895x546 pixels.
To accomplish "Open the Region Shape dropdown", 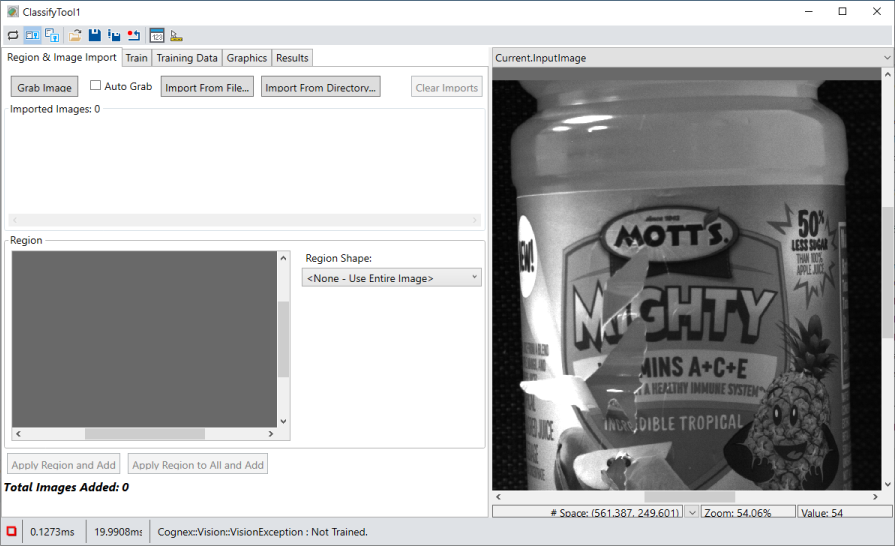I will (391, 277).
